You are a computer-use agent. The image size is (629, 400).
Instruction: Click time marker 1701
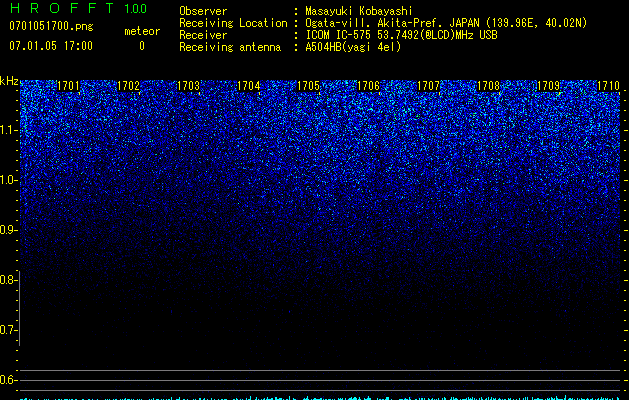68,86
